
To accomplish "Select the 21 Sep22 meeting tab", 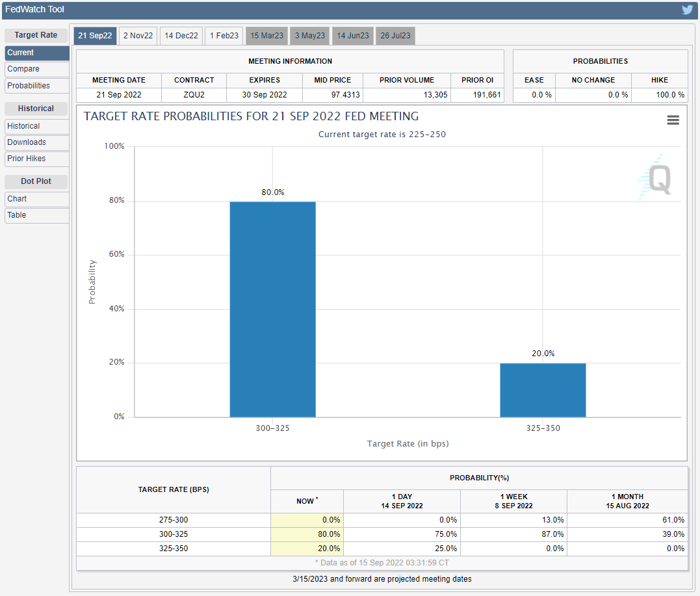I will (95, 36).
